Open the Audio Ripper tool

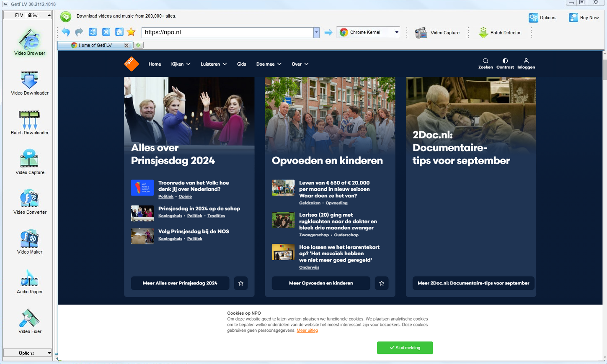pos(30,281)
